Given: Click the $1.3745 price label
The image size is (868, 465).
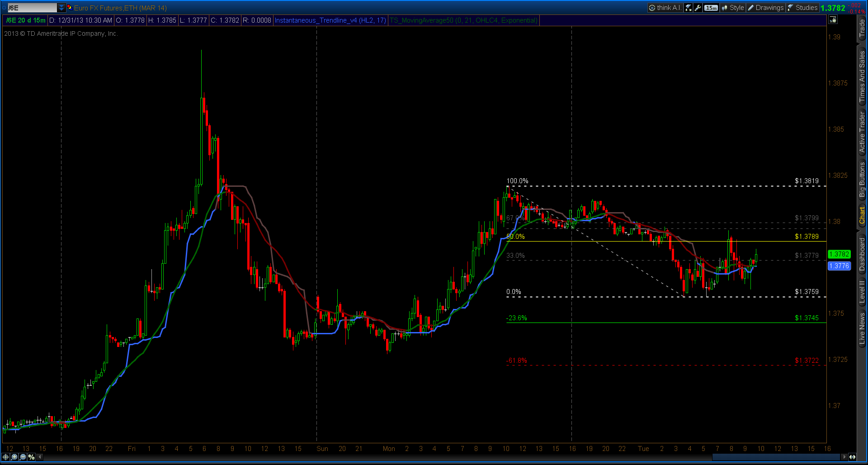Looking at the screenshot, I should [807, 318].
